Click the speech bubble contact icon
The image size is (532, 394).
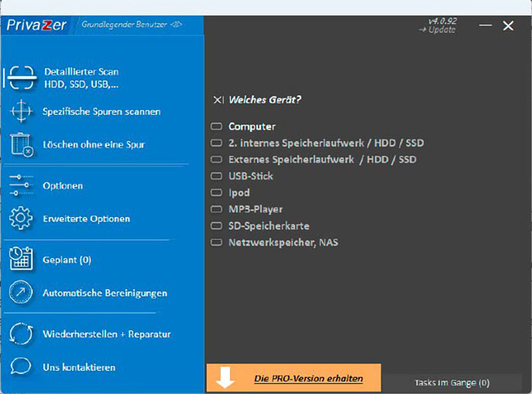[x=21, y=367]
